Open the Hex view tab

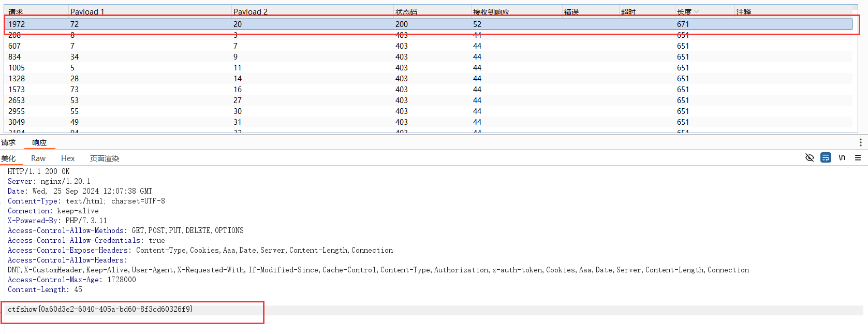pos(68,158)
